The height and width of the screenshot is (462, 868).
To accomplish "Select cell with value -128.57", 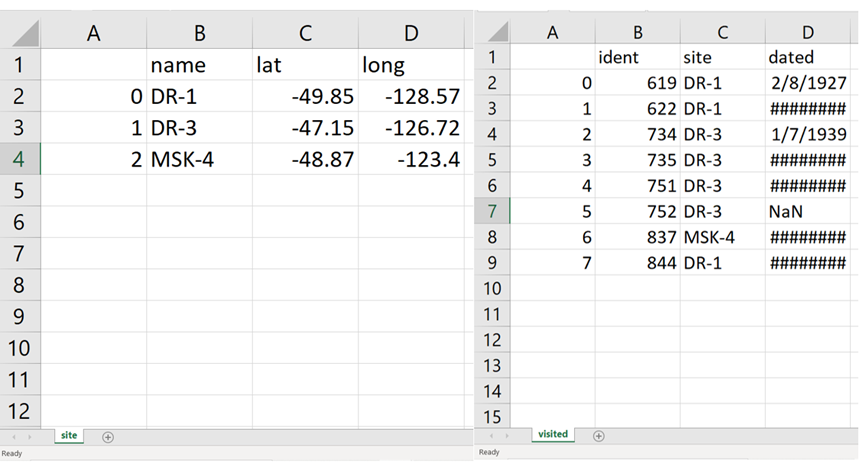I will point(411,96).
